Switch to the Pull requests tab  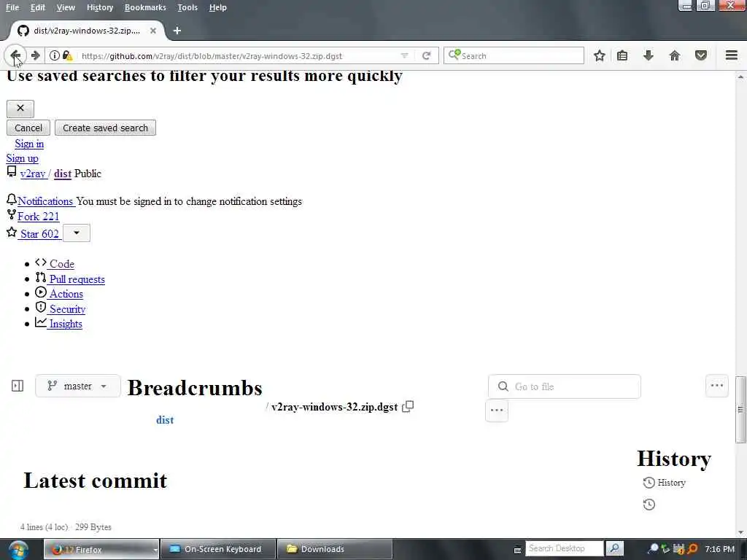(77, 279)
